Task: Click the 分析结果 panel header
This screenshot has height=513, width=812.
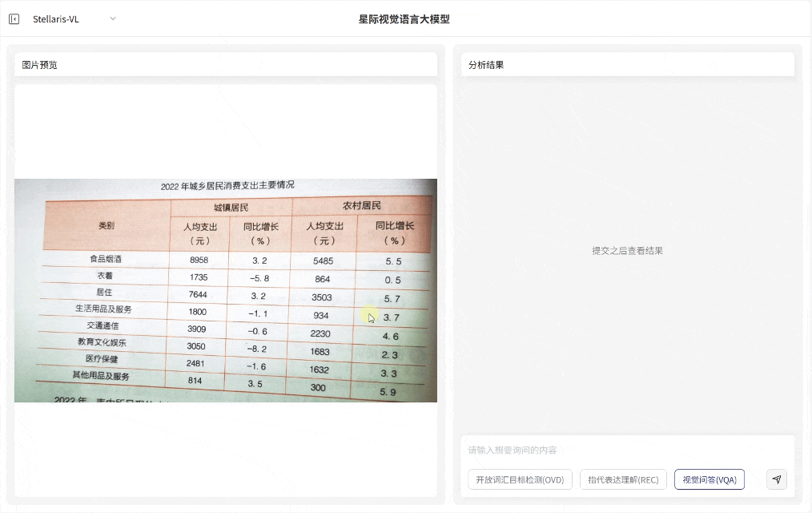Action: pyautogui.click(x=627, y=65)
